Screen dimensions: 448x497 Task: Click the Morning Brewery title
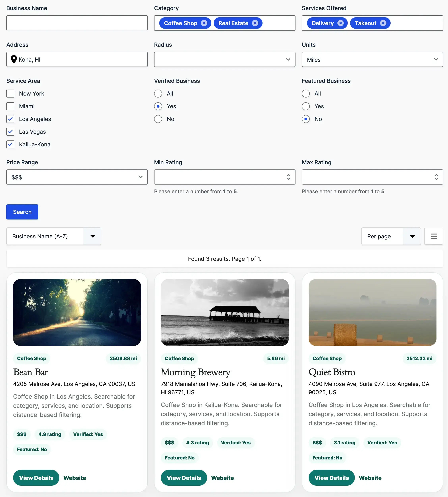point(195,372)
